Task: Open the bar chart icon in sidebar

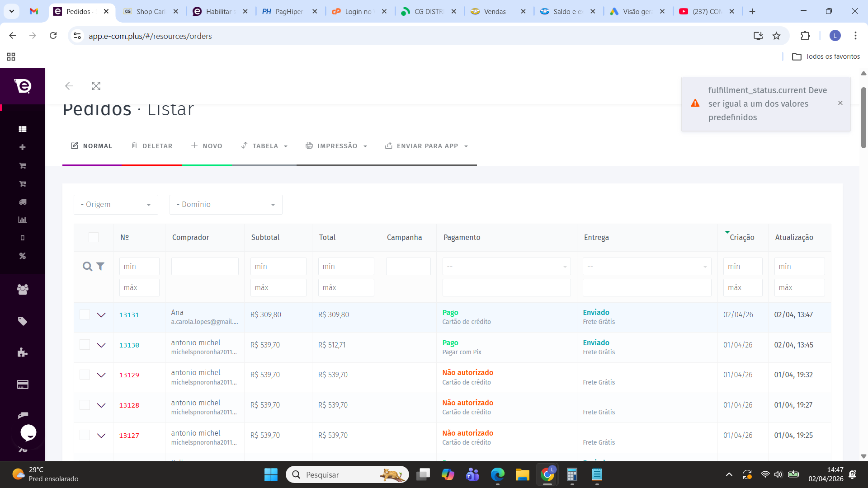Action: (x=23, y=220)
